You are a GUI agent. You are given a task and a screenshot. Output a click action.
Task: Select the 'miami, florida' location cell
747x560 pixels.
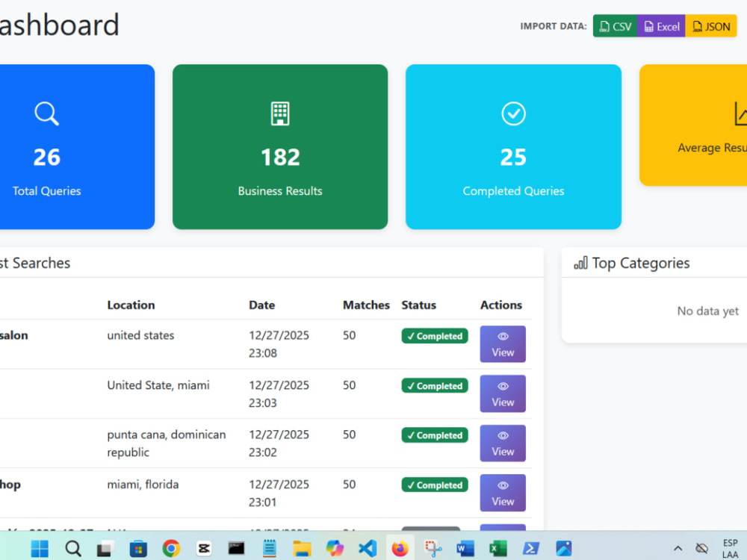pos(143,485)
